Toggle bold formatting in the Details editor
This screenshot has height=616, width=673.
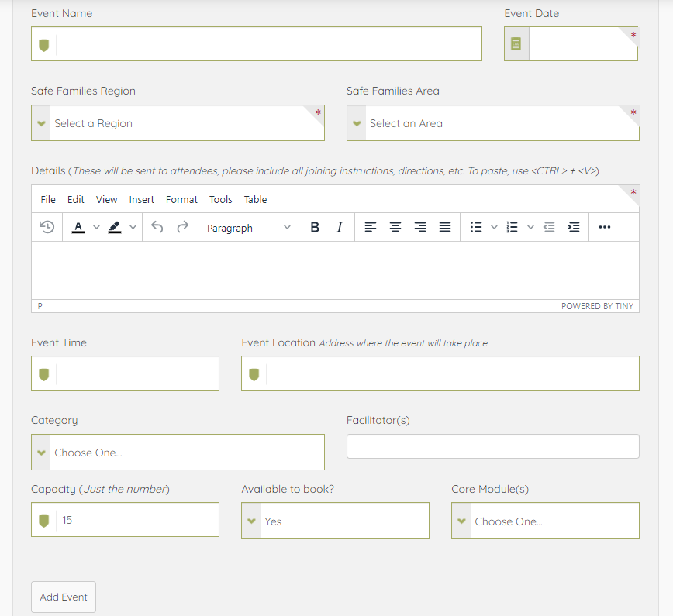pyautogui.click(x=315, y=227)
